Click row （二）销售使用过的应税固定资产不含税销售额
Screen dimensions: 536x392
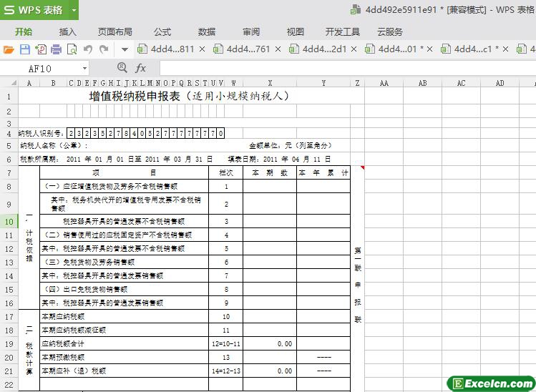tap(124, 235)
